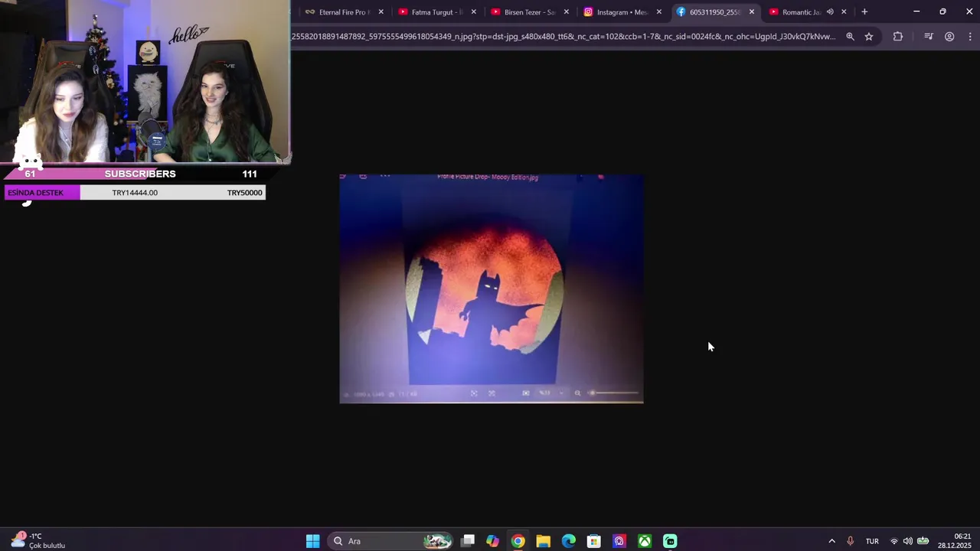
Task: Click the streamer webcam overlay
Action: (145, 83)
